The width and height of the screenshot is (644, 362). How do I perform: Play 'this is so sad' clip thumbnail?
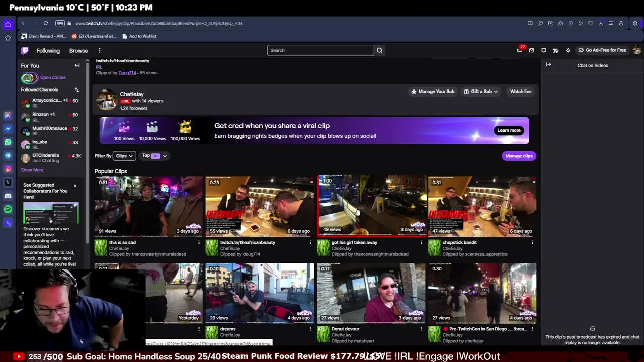[149, 206]
